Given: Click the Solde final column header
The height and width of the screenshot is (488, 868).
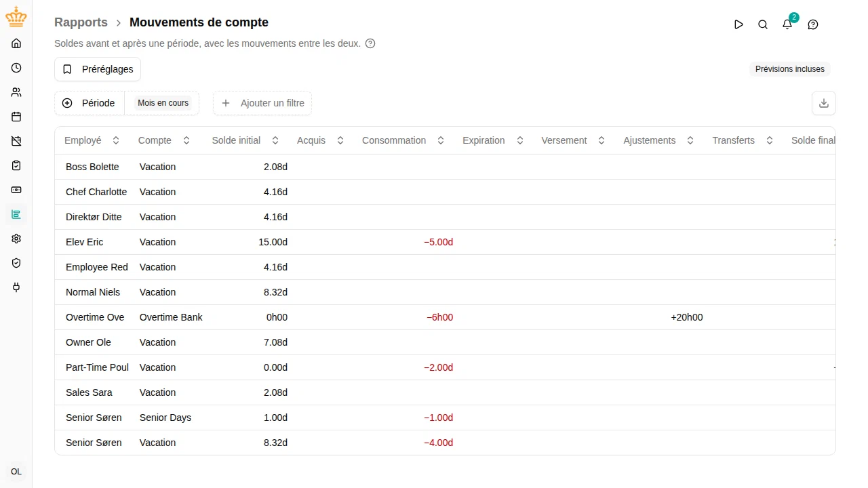Looking at the screenshot, I should (813, 140).
